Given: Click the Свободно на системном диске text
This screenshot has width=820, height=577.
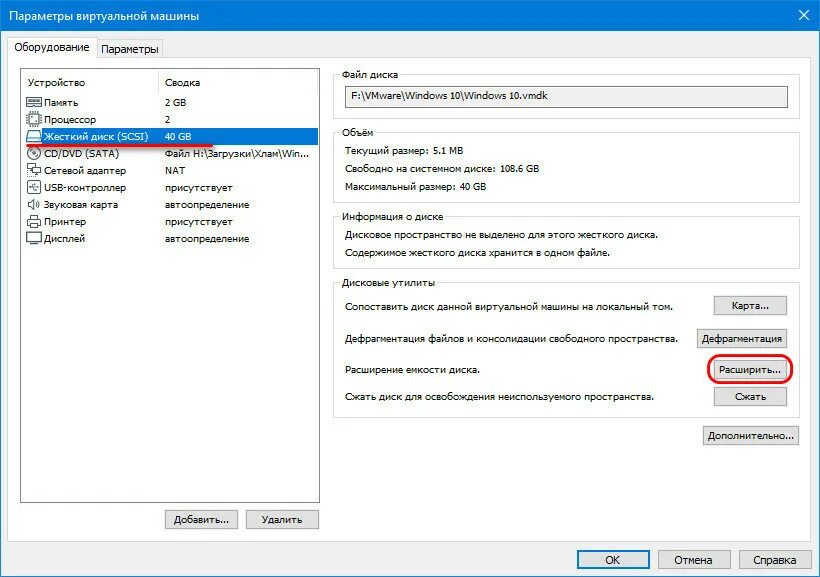Looking at the screenshot, I should (x=442, y=168).
